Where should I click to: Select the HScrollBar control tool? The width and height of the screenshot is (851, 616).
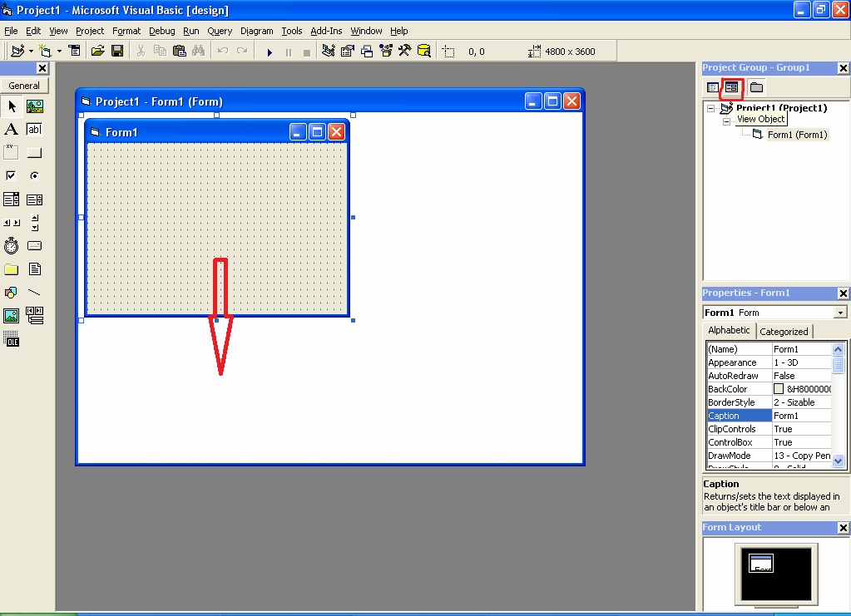coord(12,222)
